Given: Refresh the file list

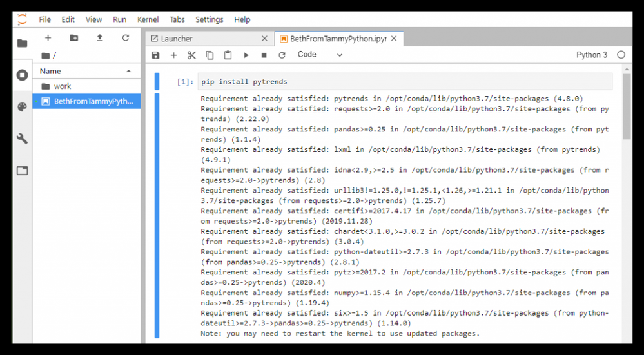Looking at the screenshot, I should tap(126, 38).
